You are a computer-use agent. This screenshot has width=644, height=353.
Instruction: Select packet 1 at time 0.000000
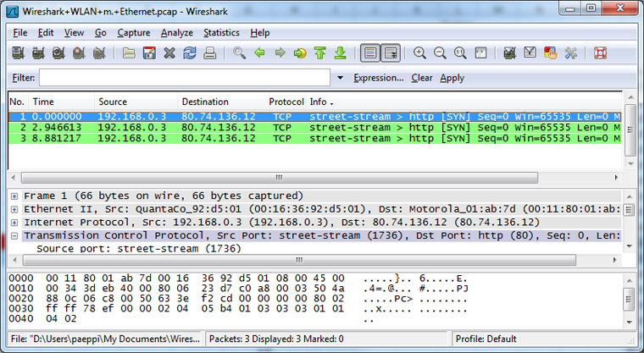314,117
